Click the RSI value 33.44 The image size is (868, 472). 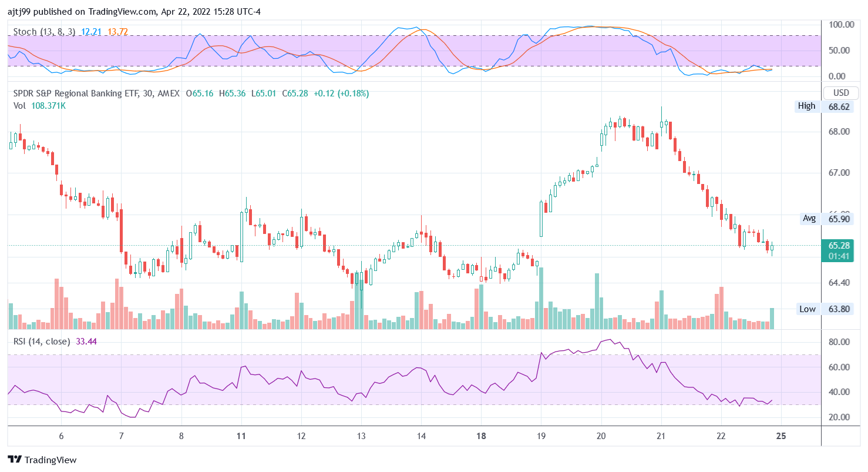pos(86,341)
